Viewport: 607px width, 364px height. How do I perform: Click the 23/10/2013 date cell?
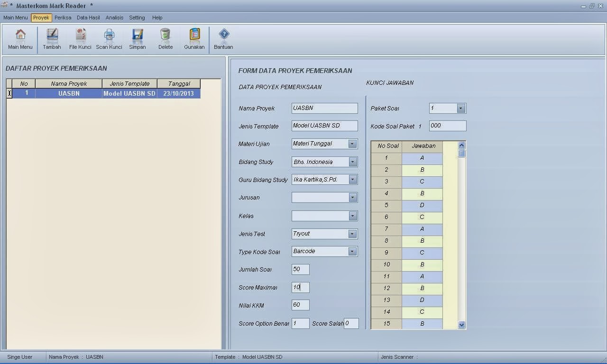[179, 93]
